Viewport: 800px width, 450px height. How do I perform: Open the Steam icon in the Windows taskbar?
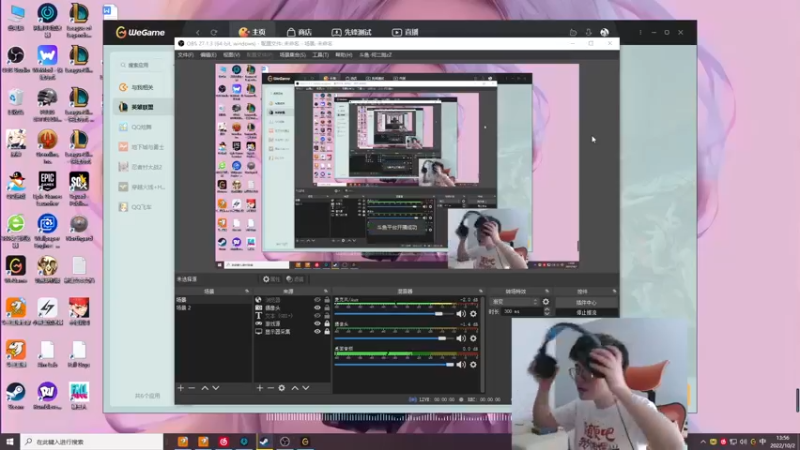[264, 441]
